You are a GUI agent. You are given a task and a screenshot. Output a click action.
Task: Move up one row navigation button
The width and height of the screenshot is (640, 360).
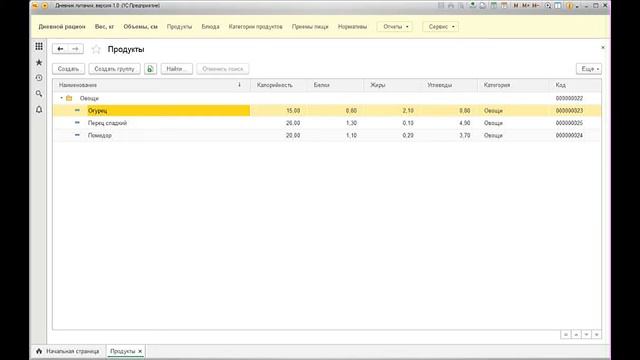576,335
